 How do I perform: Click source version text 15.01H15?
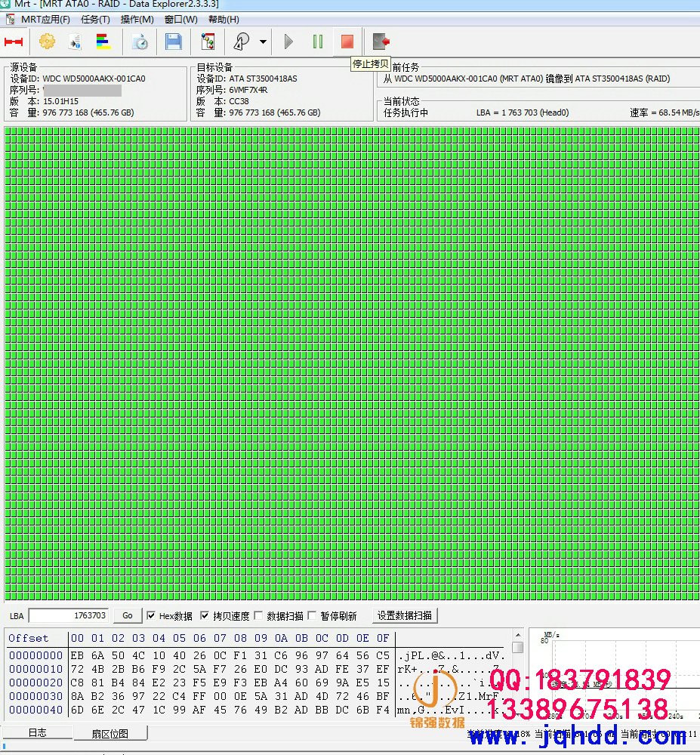[x=60, y=101]
